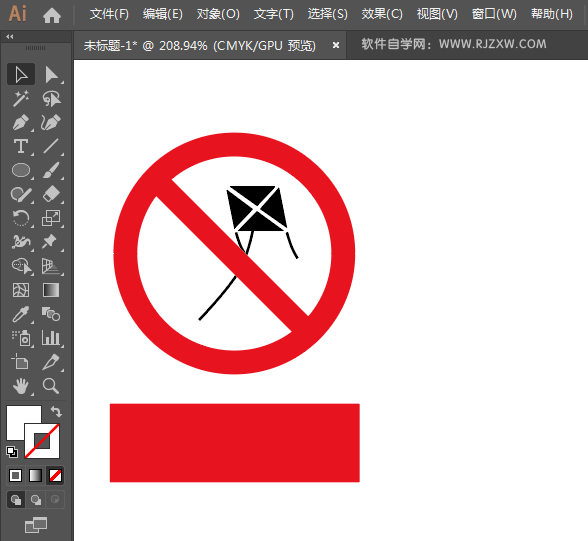
Task: Select the Gradient tool
Action: pyautogui.click(x=51, y=290)
